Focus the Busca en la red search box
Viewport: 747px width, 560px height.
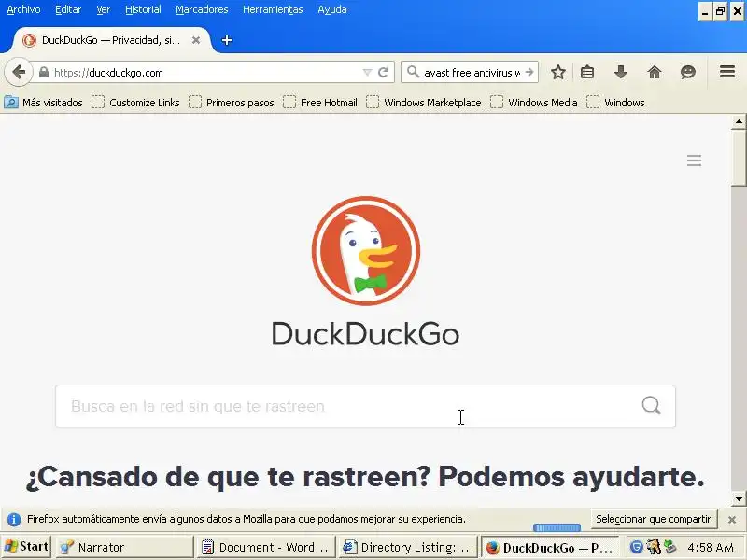(x=365, y=406)
